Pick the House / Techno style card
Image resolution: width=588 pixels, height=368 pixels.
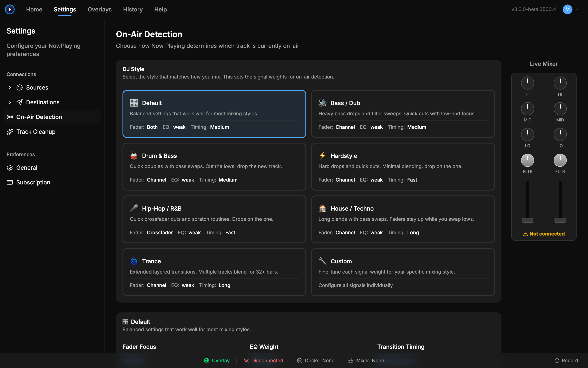[x=403, y=219]
